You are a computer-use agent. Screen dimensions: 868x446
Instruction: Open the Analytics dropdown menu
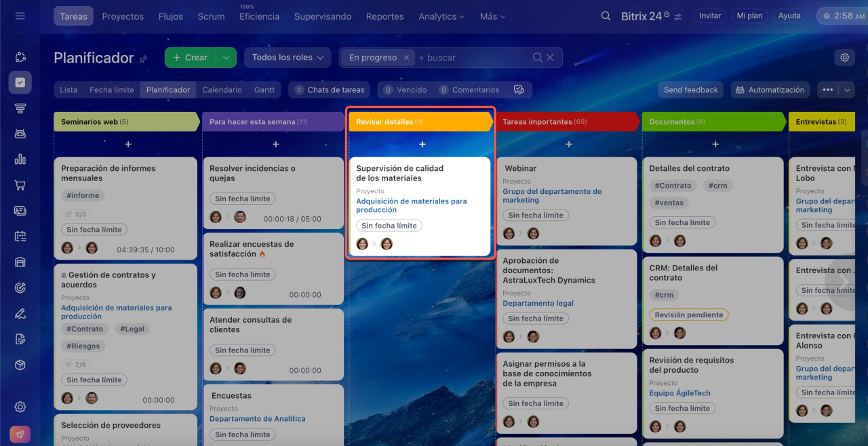441,16
